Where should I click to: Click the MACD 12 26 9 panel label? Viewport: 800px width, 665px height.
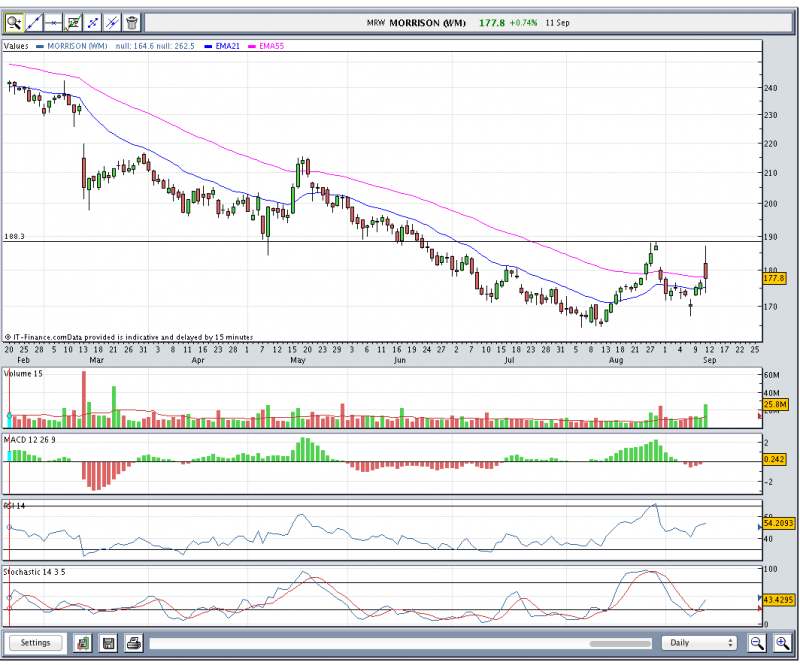28,439
